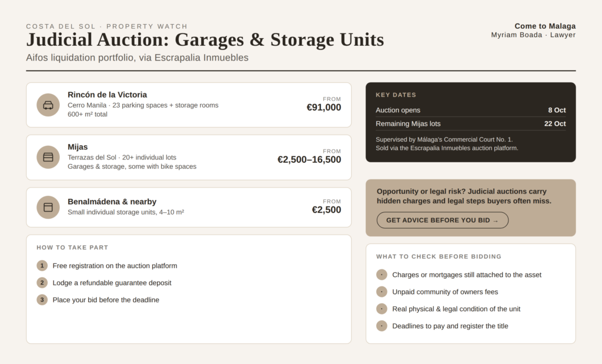Click bullet icon beside Real physical & legal condition
The height and width of the screenshot is (364, 602).
click(382, 309)
